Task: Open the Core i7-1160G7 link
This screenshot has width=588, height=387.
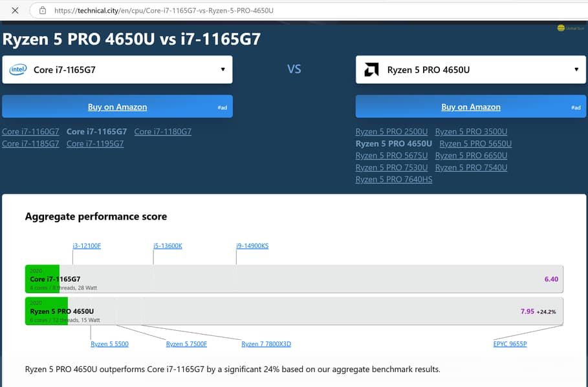Action: (x=30, y=132)
